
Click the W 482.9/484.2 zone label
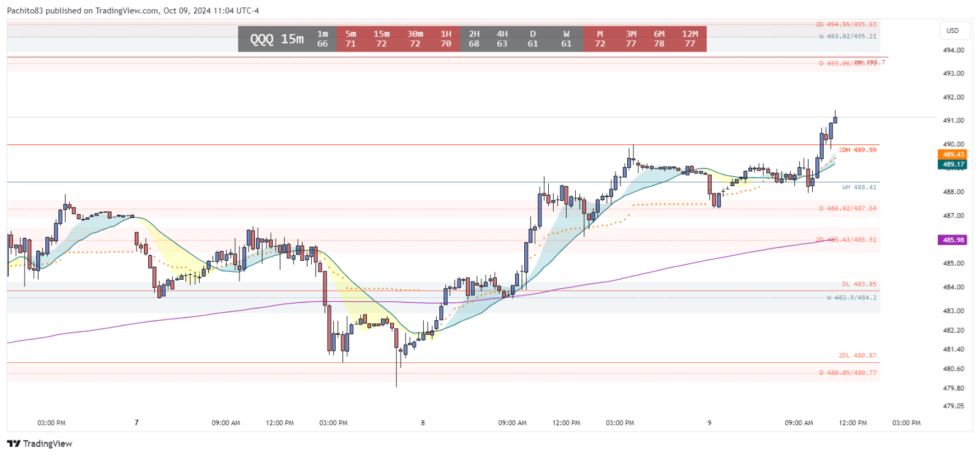pyautogui.click(x=851, y=297)
